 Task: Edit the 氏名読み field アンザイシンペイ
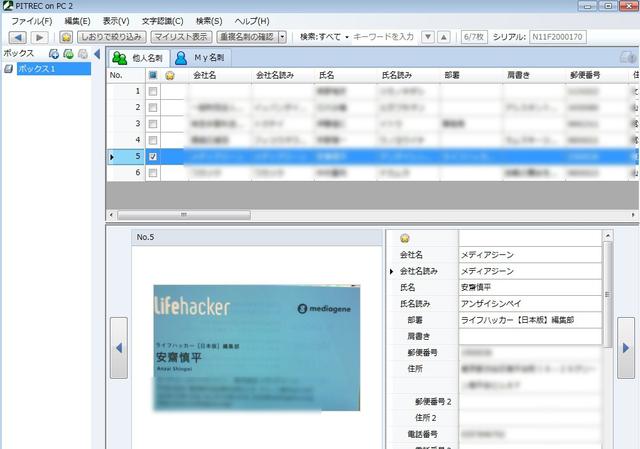[530, 304]
